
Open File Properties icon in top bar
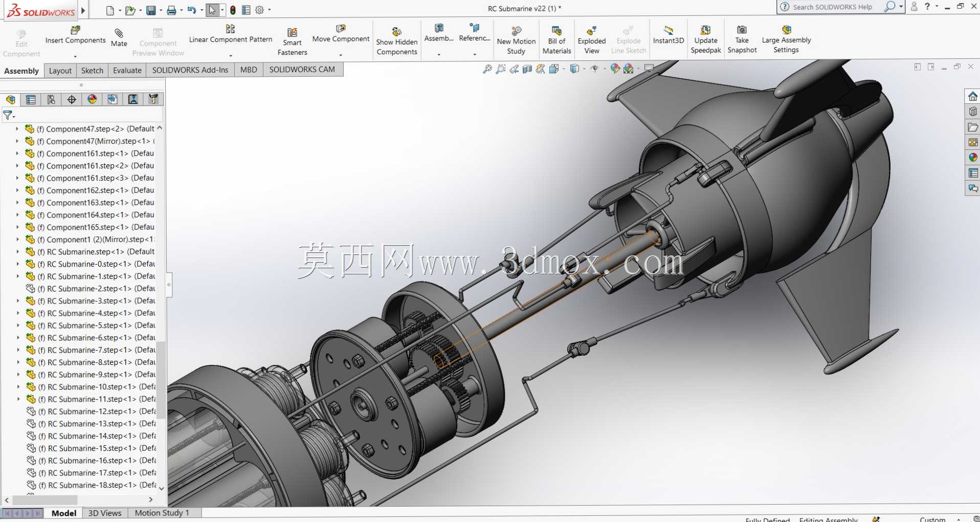pyautogui.click(x=246, y=10)
